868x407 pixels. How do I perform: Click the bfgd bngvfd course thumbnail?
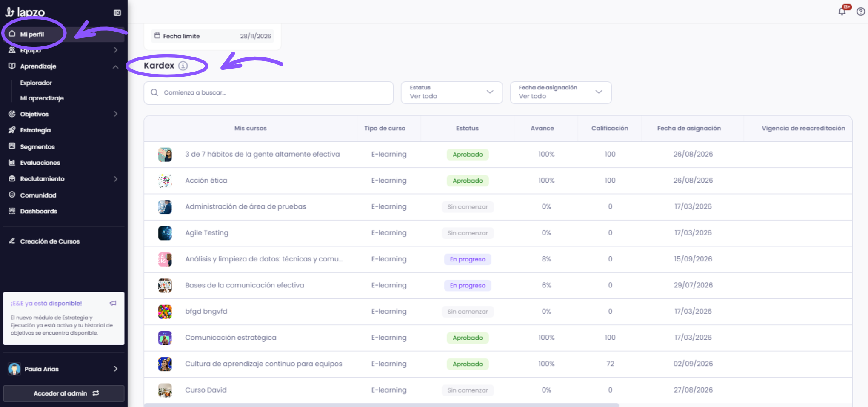165,312
